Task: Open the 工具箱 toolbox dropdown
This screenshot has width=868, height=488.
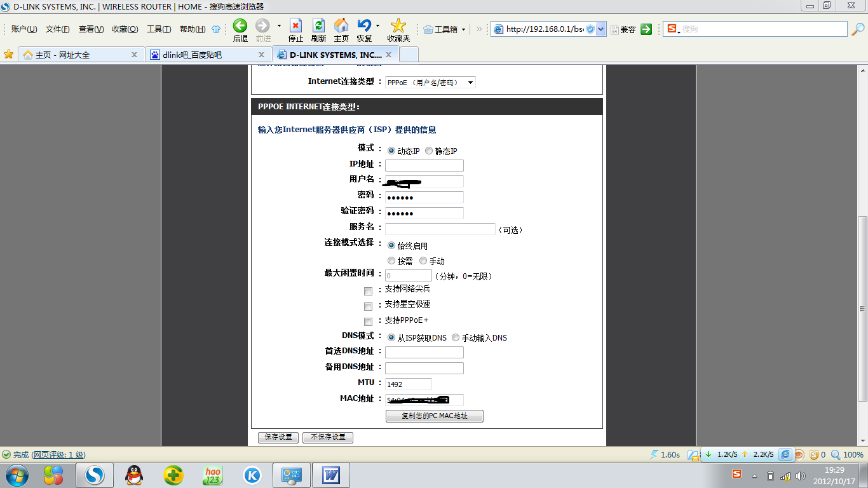Action: pos(445,29)
